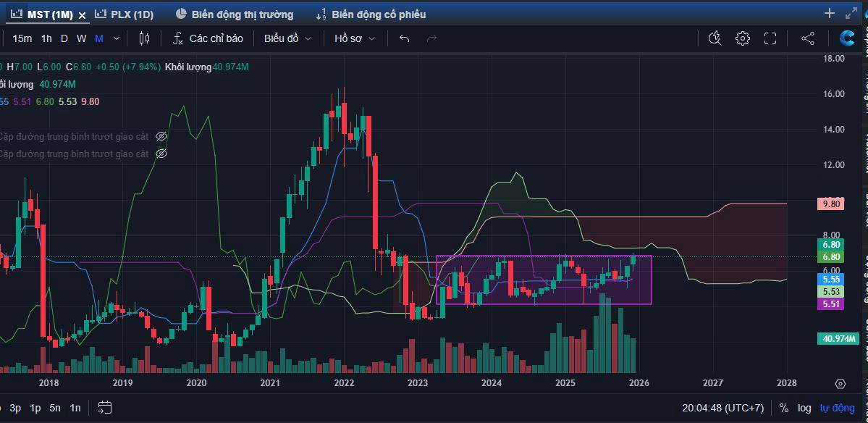
Task: Select the 15m timeframe
Action: coord(22,38)
